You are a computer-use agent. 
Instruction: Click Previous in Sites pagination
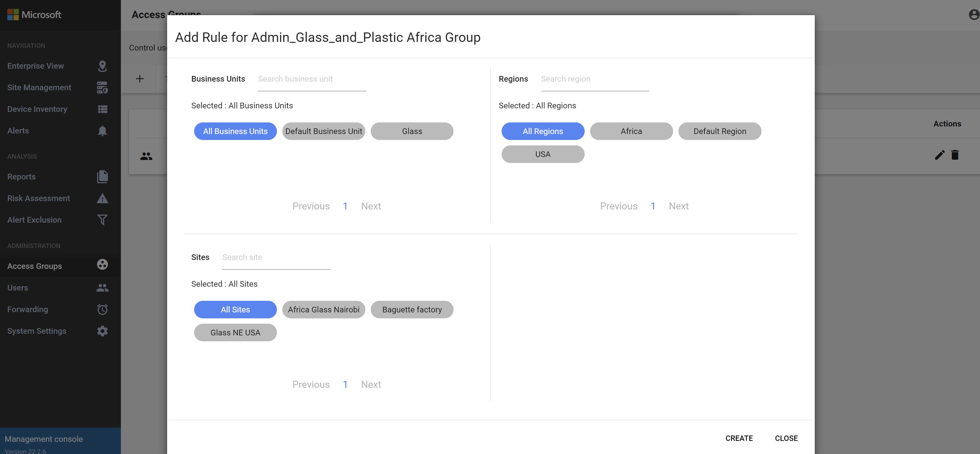tap(311, 385)
